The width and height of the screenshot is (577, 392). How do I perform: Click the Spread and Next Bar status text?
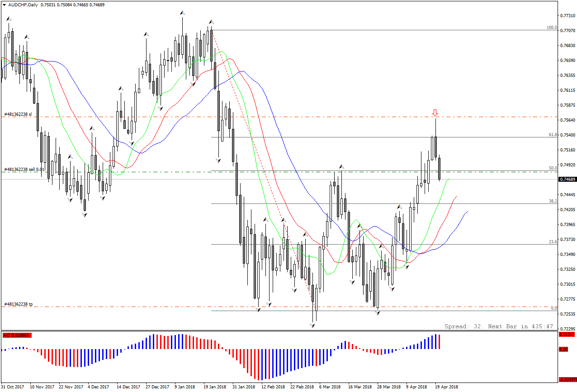499,326
